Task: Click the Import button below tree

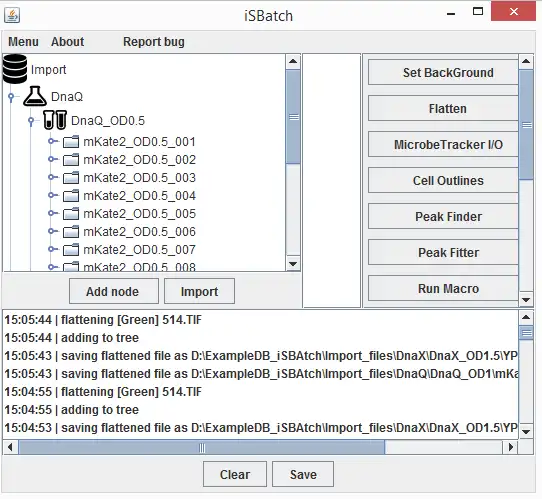Action: click(199, 291)
